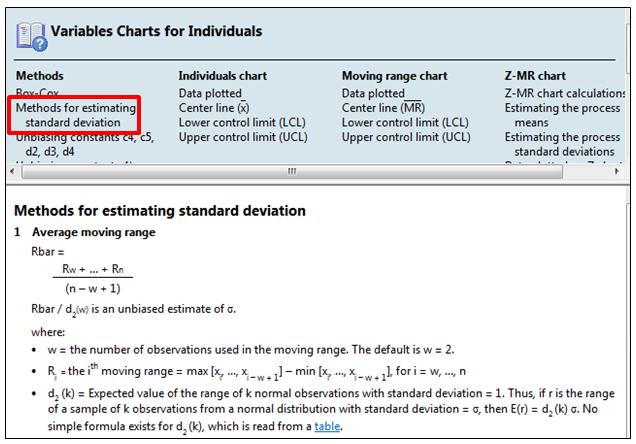Open the Box-Cox methods link
The width and height of the screenshot is (636, 444).
pos(39,92)
